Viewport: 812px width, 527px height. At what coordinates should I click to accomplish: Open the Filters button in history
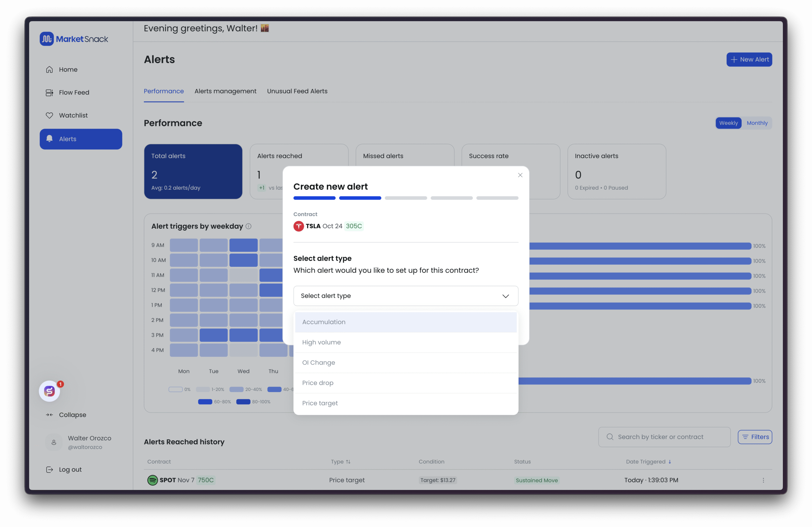754,437
